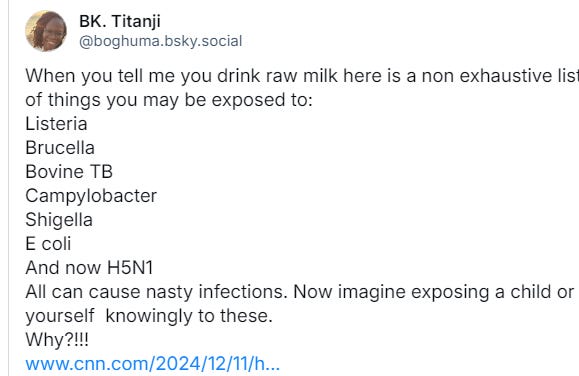Click the word knowingly
Image resolution: width=579 pixels, height=376 pixels.
[x=149, y=316]
